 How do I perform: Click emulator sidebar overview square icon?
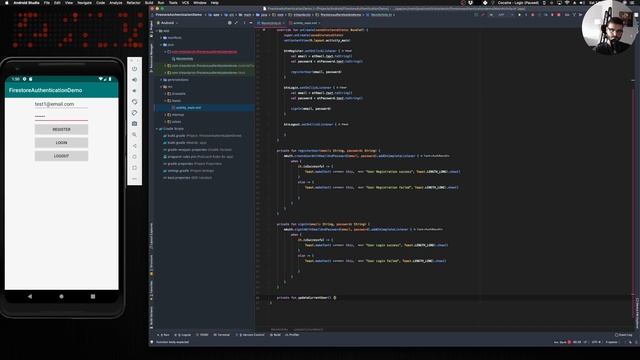click(134, 168)
